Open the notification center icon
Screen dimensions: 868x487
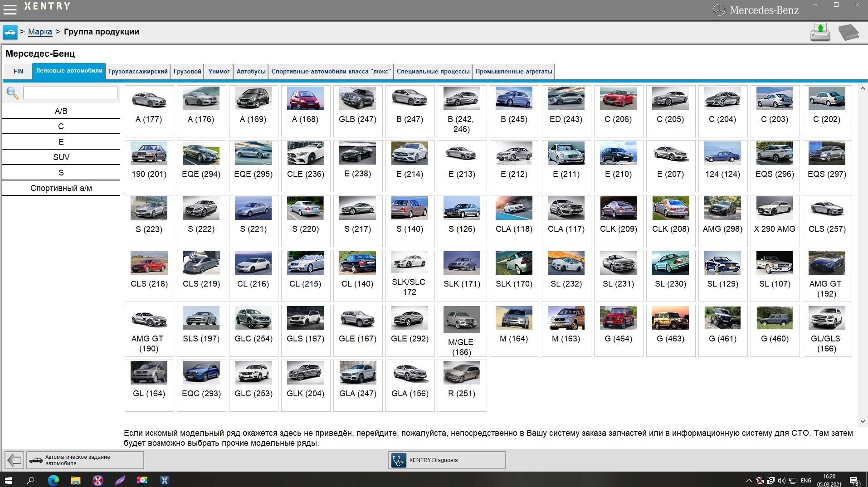854,480
